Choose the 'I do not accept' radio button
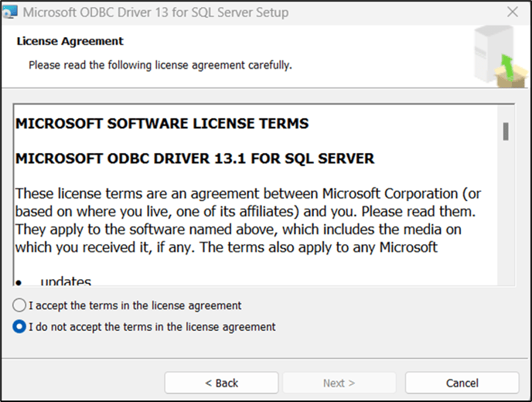This screenshot has width=532, height=402. click(x=19, y=327)
